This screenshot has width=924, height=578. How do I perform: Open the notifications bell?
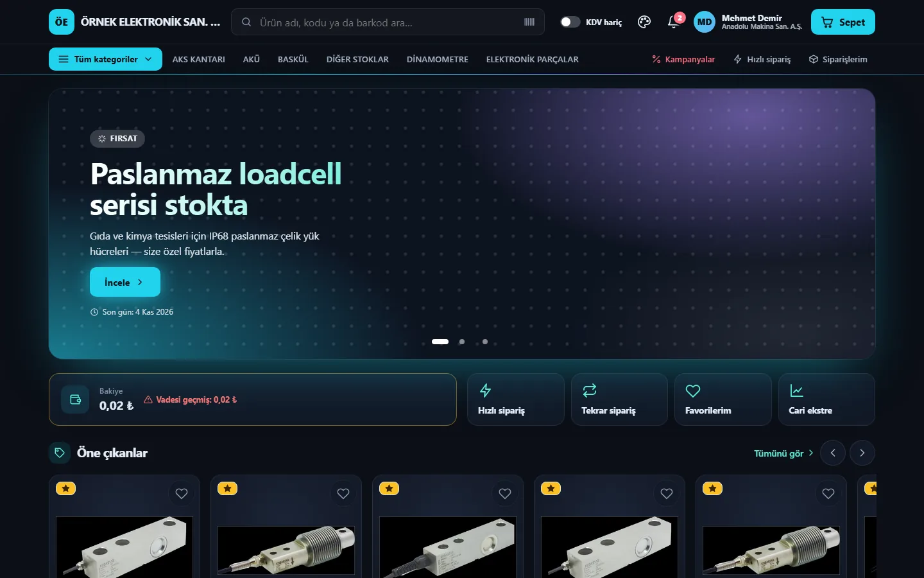[x=673, y=22]
